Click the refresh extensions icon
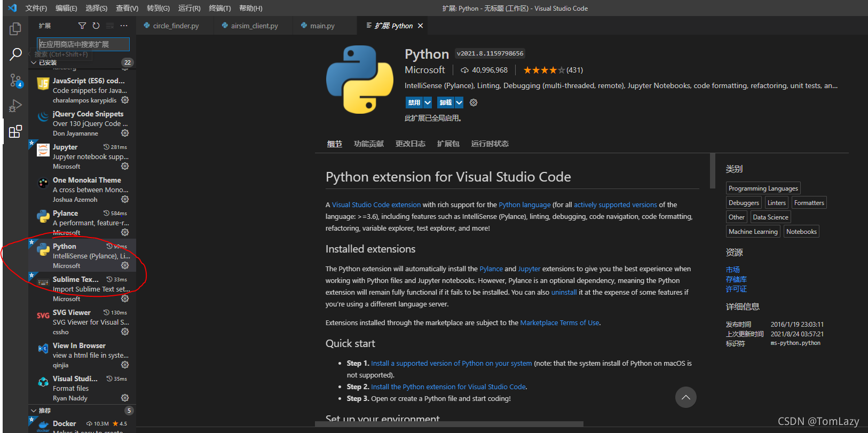 pos(96,26)
